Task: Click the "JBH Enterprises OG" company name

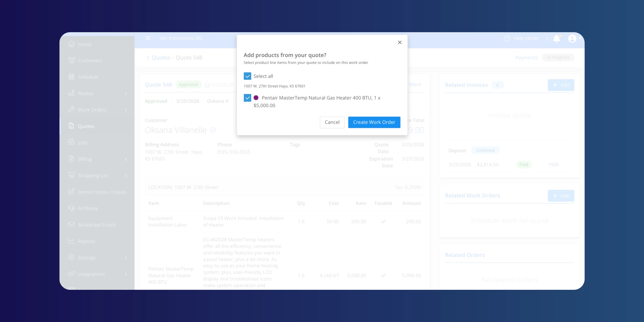Action: tap(181, 38)
